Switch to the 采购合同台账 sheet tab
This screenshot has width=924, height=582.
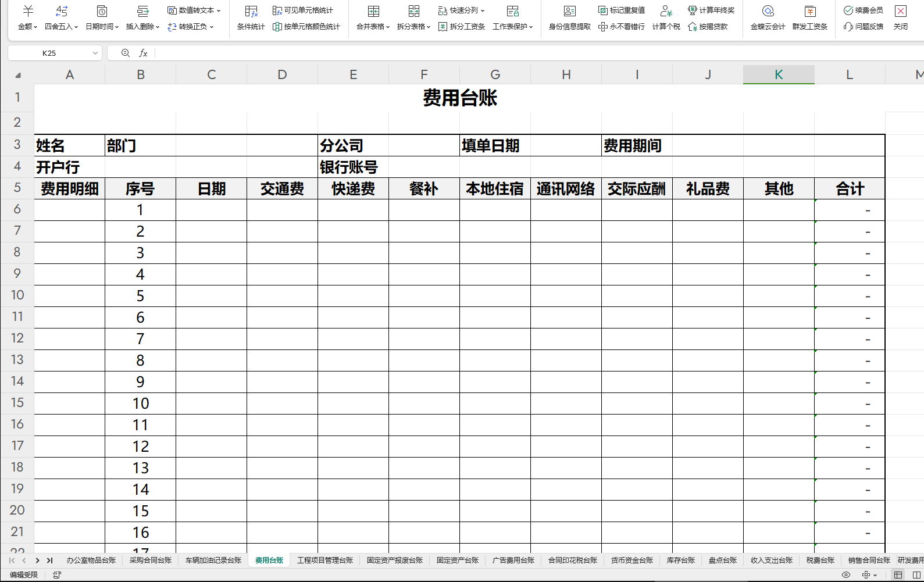click(151, 560)
